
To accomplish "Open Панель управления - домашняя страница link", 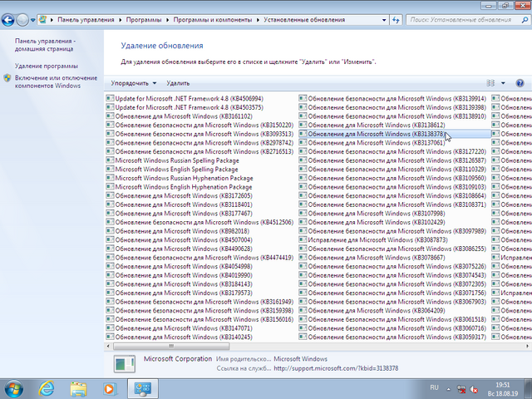I will [45, 45].
